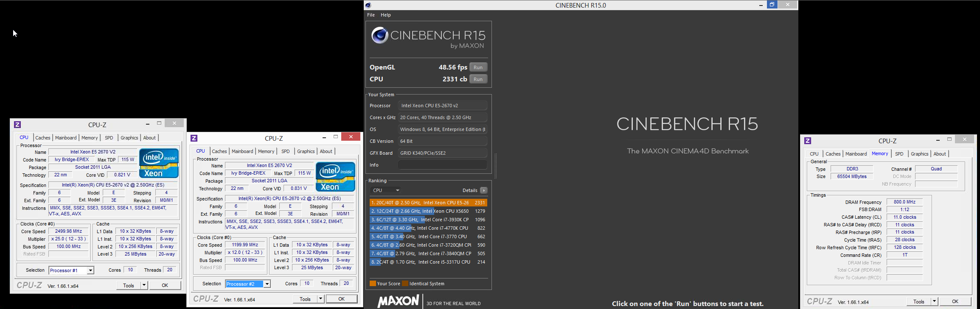Expand Tools dropdown arrow in Memory CPU-Z window

click(x=935, y=302)
